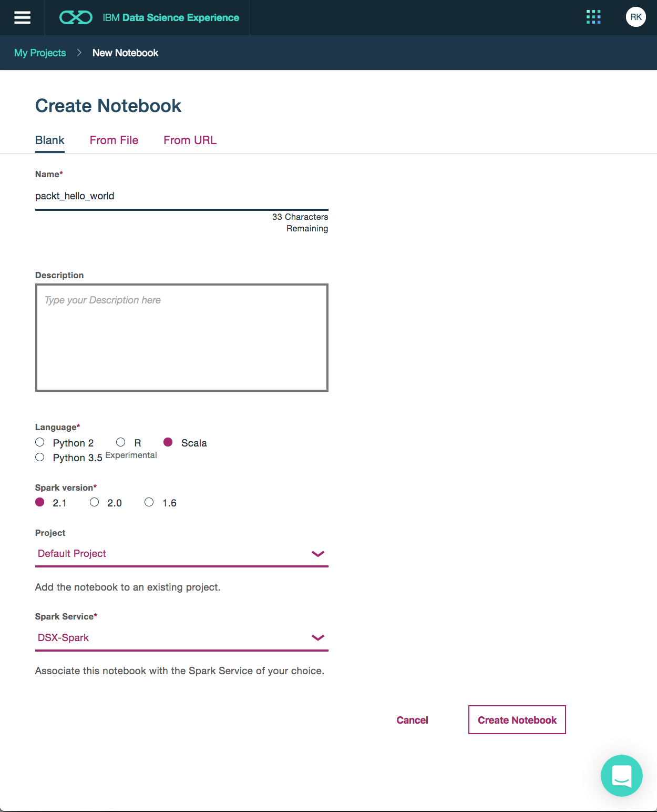Screen dimensions: 657x812
Task: Select R language option
Action: (121, 442)
